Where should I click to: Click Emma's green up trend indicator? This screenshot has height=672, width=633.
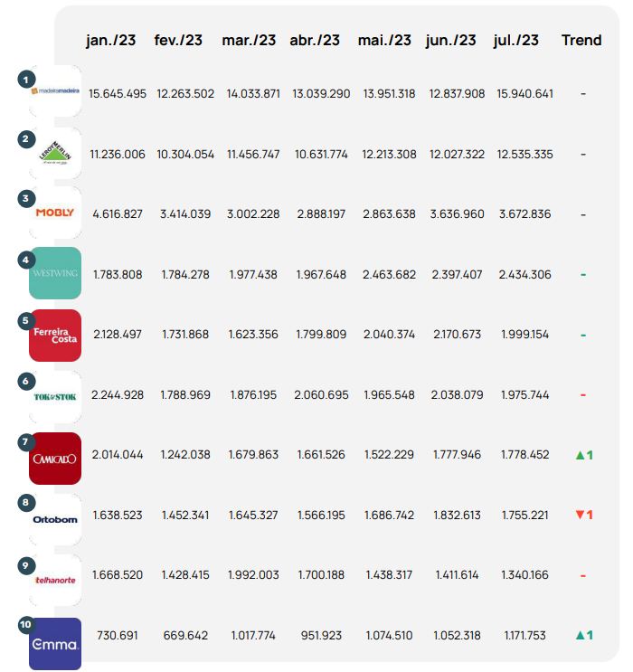click(583, 635)
